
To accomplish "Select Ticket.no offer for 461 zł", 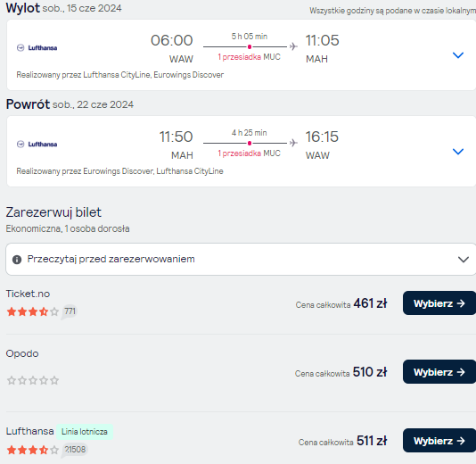I will tap(439, 303).
